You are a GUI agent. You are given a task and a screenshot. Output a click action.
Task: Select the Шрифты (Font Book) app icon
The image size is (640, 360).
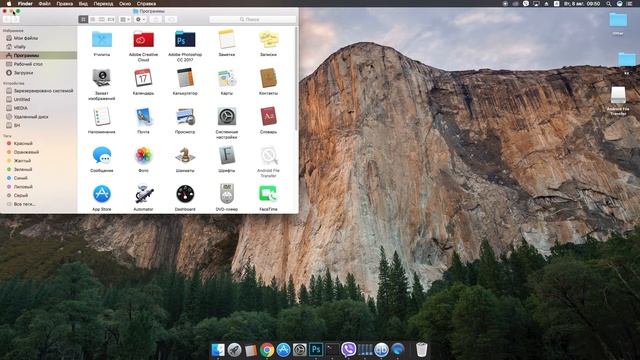(227, 156)
